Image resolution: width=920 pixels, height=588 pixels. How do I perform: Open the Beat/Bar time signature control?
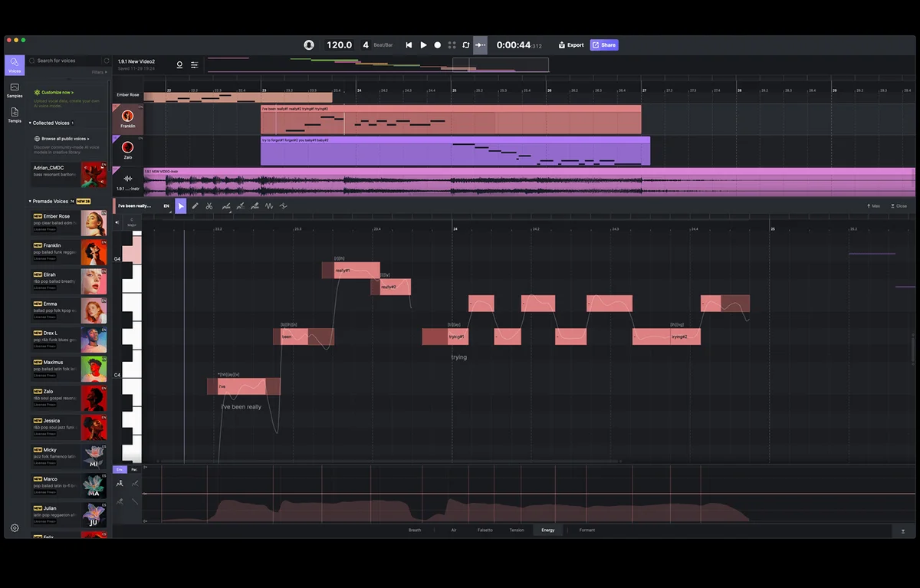(377, 45)
